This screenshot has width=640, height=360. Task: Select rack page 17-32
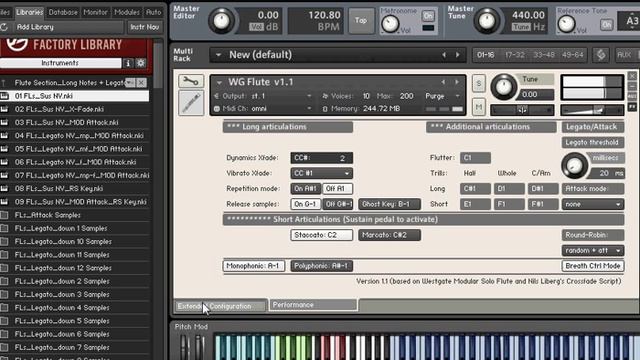514,55
